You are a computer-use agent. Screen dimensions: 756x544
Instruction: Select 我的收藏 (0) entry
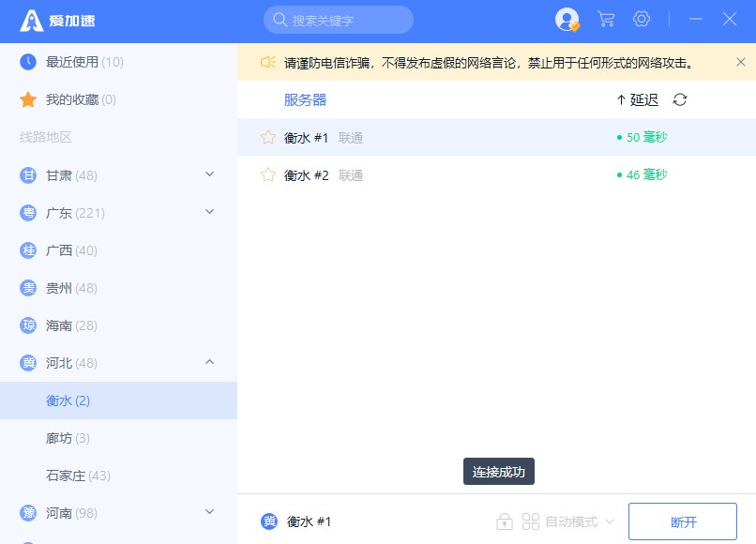coord(118,99)
